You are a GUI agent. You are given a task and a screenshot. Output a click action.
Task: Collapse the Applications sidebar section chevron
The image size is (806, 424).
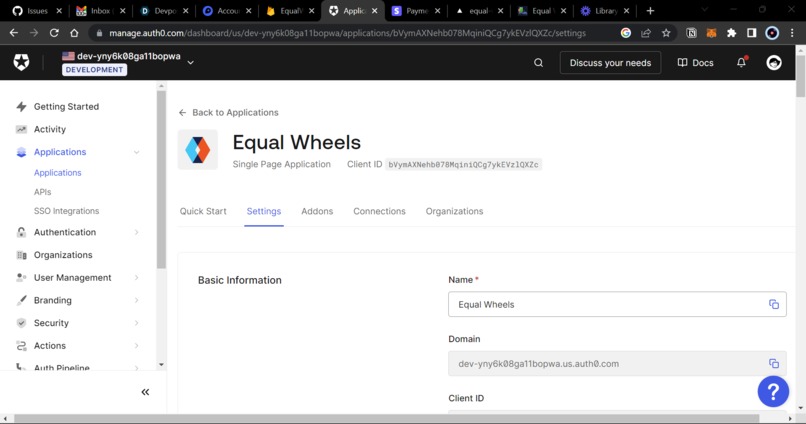click(136, 152)
